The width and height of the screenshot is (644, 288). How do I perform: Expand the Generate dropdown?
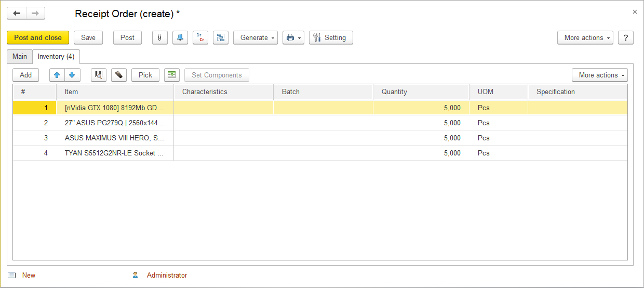[x=256, y=38]
